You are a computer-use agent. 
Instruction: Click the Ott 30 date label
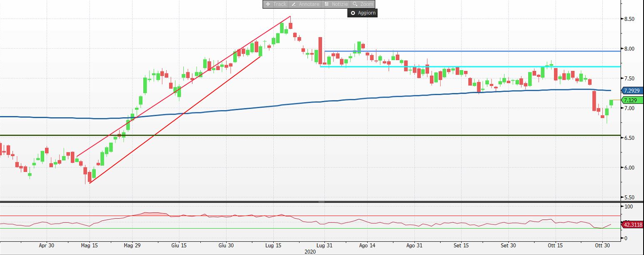pyautogui.click(x=602, y=246)
